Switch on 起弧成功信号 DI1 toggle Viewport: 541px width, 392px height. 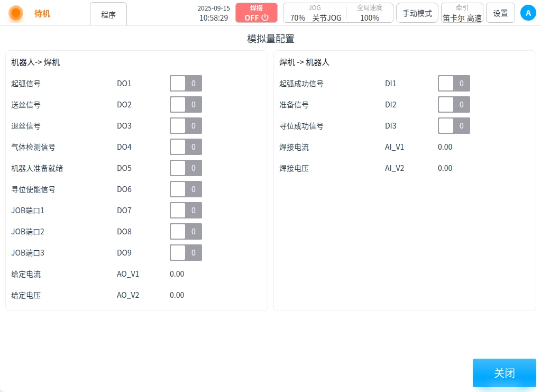(x=454, y=84)
